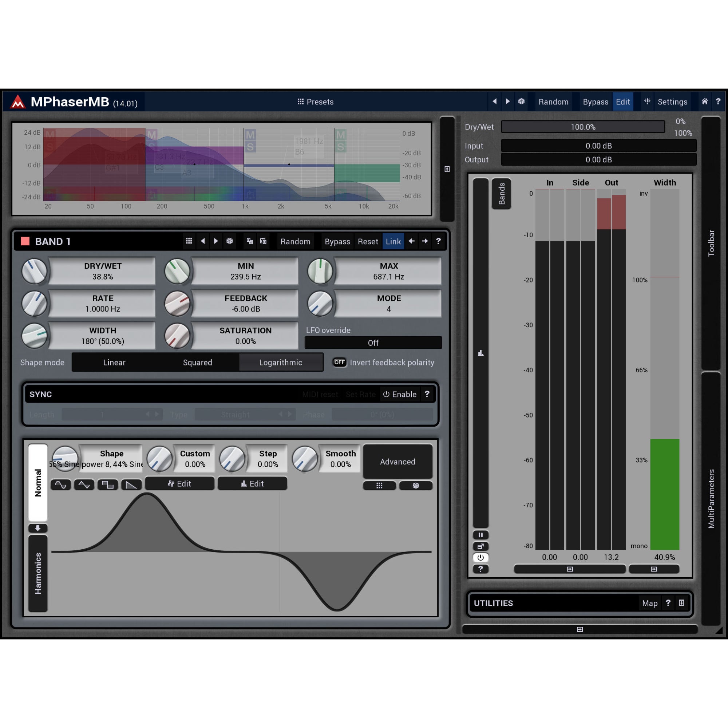
Task: Click Edit button under Custom
Action: [x=180, y=483]
